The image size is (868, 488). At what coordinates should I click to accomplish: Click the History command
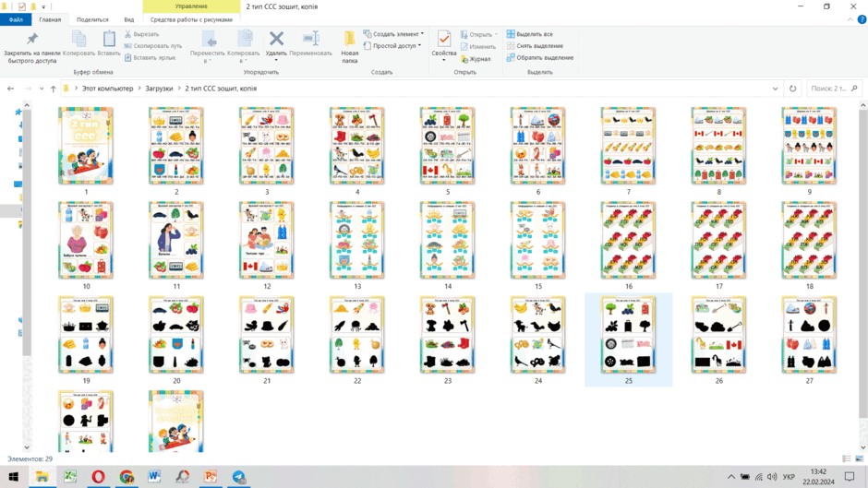(476, 59)
